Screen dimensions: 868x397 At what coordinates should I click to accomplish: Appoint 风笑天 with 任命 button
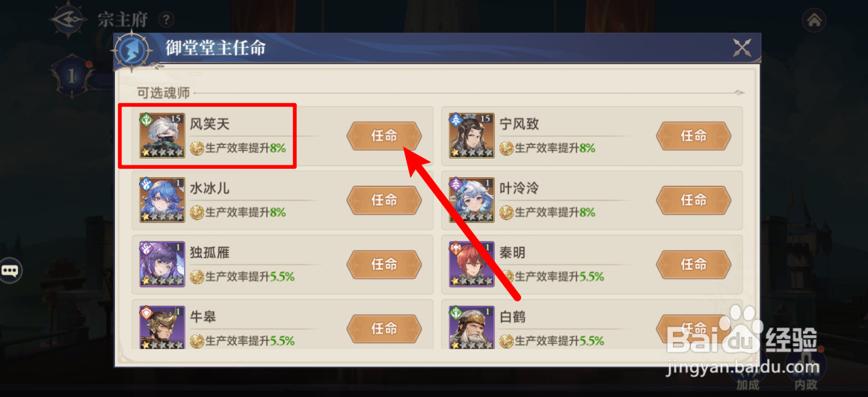click(x=384, y=136)
